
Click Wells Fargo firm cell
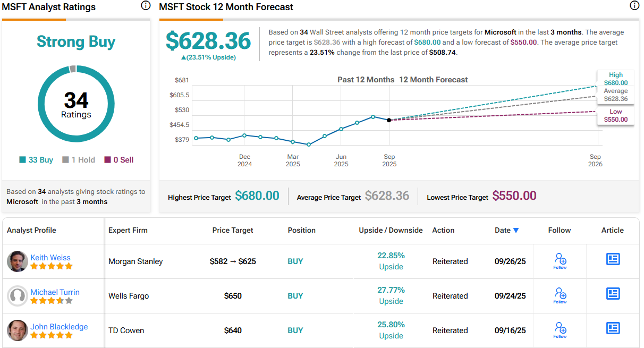tap(129, 296)
